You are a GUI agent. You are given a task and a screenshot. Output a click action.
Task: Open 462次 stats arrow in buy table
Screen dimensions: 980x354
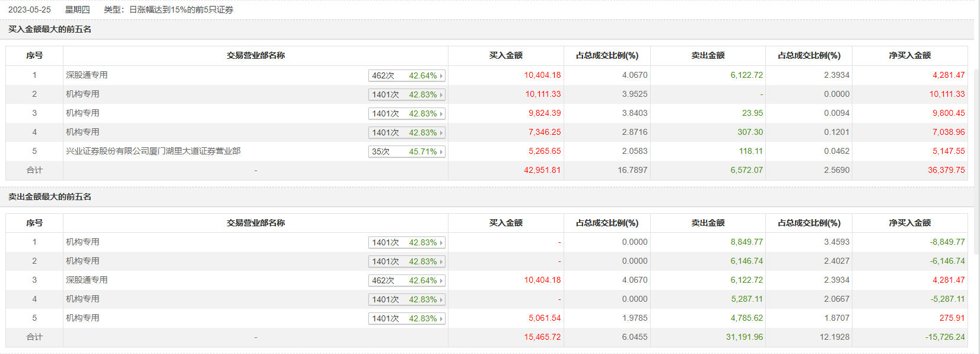(441, 76)
